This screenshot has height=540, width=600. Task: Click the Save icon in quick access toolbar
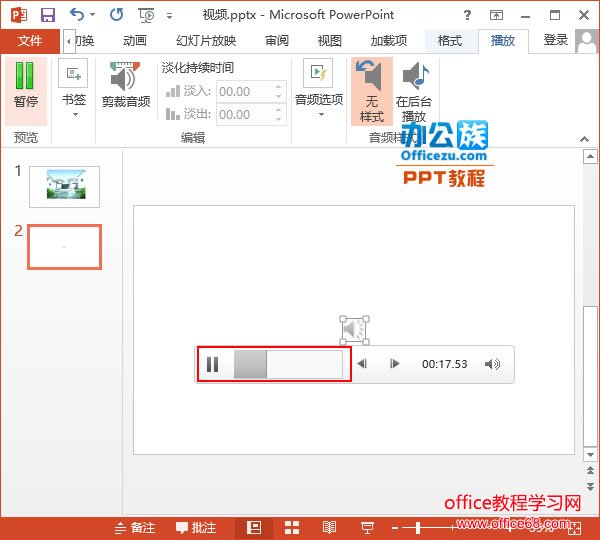[48, 15]
